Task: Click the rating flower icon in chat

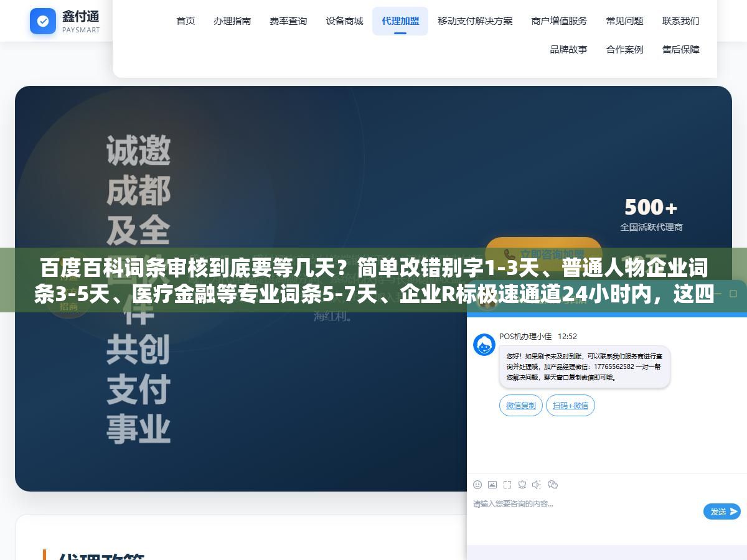Action: click(522, 485)
